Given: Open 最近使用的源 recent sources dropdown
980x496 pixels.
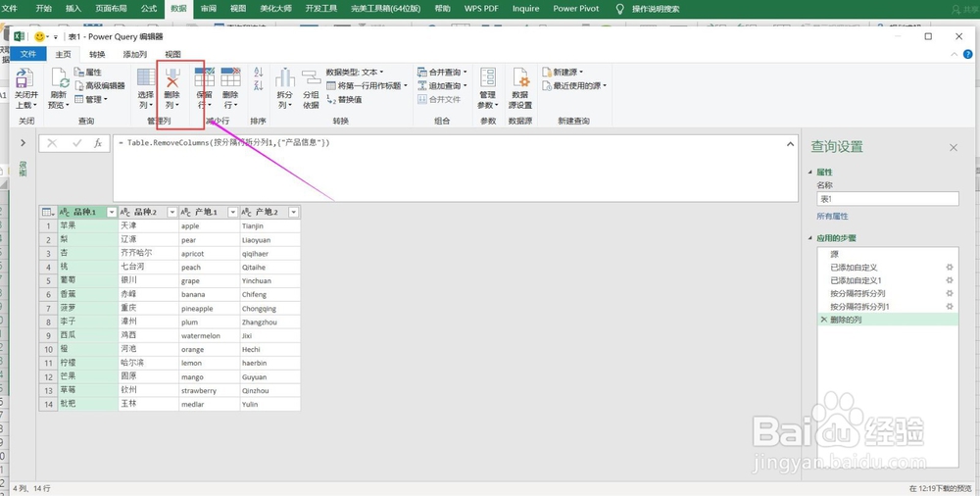Looking at the screenshot, I should pyautogui.click(x=574, y=85).
